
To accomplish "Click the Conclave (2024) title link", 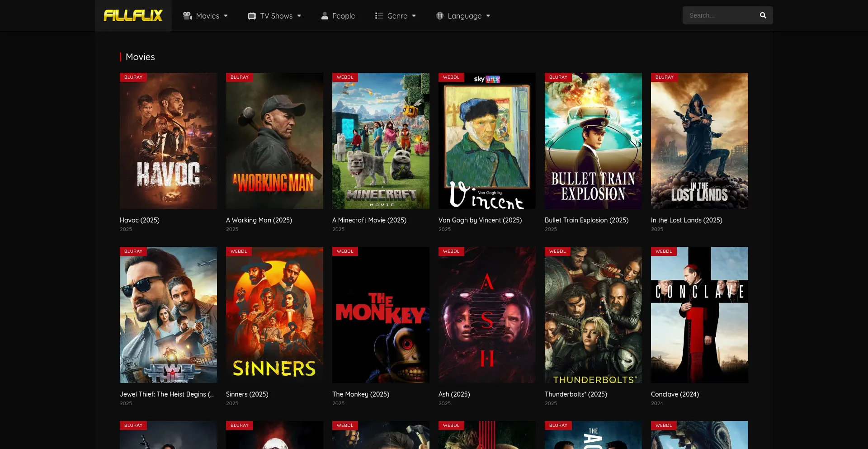I will [x=675, y=394].
